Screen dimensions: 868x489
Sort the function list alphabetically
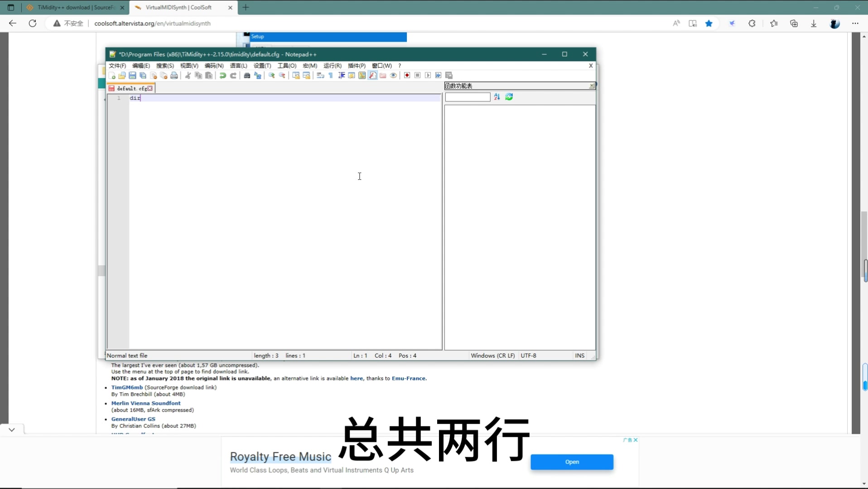click(x=497, y=97)
